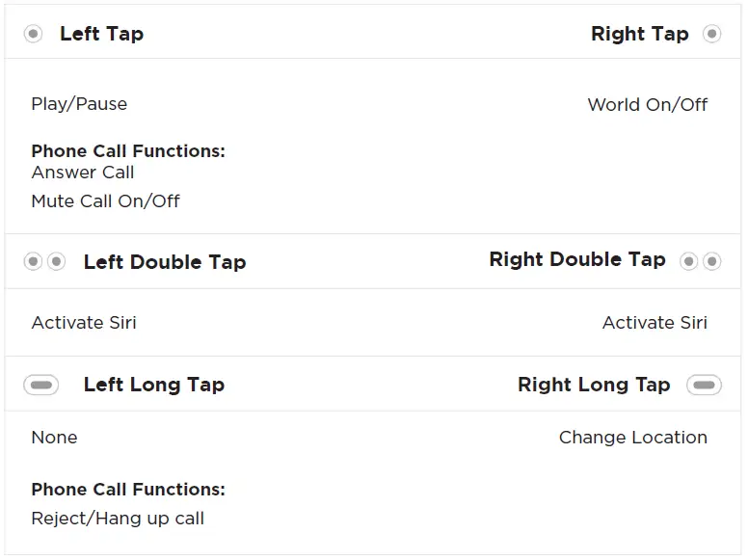Viewport: 748px width, 560px height.
Task: Select the Right Tap header
Action: tap(639, 34)
